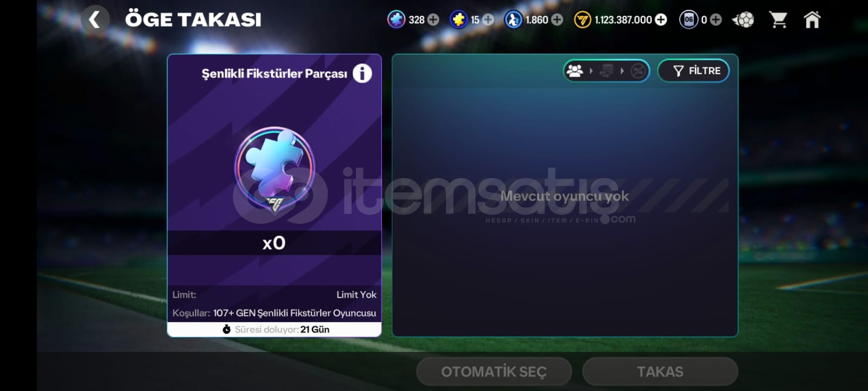Tap plus next to the OG 0 counter
Viewport: 868px width, 391px height.
pyautogui.click(x=716, y=20)
